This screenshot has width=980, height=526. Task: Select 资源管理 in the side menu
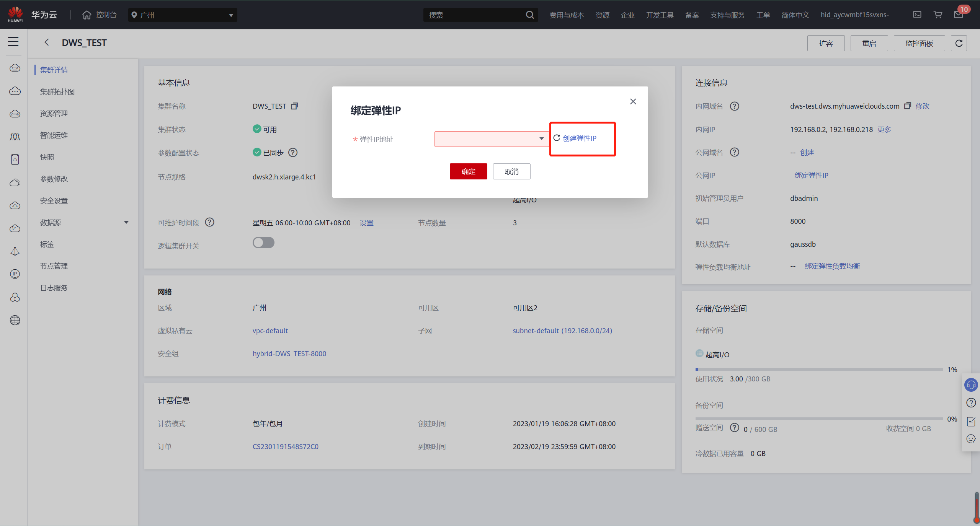(54, 113)
